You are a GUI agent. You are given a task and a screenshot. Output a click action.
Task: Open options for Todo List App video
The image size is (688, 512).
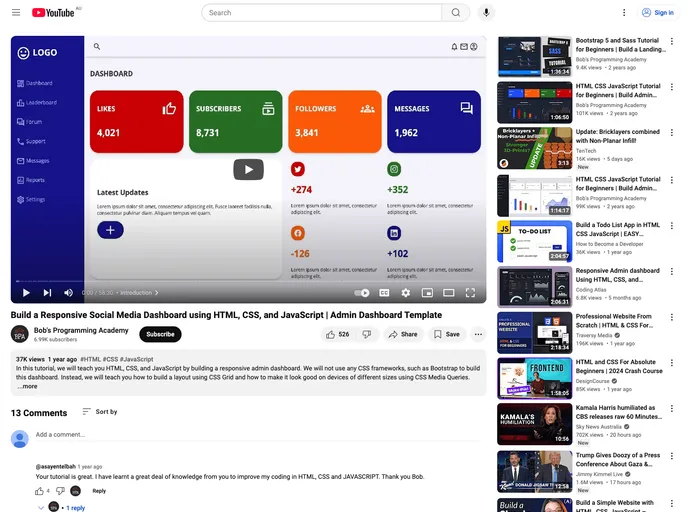pos(672,226)
